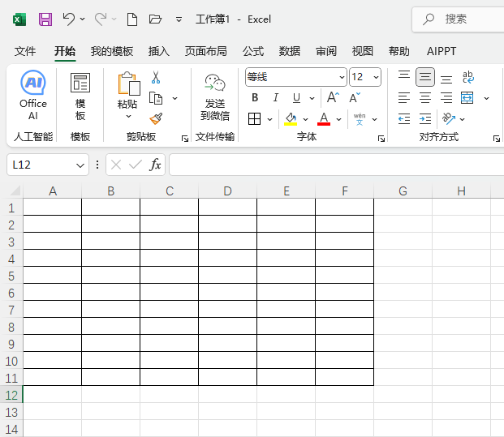Open the font name dropdown 等线
Image resolution: width=504 pixels, height=437 pixels.
pos(342,77)
